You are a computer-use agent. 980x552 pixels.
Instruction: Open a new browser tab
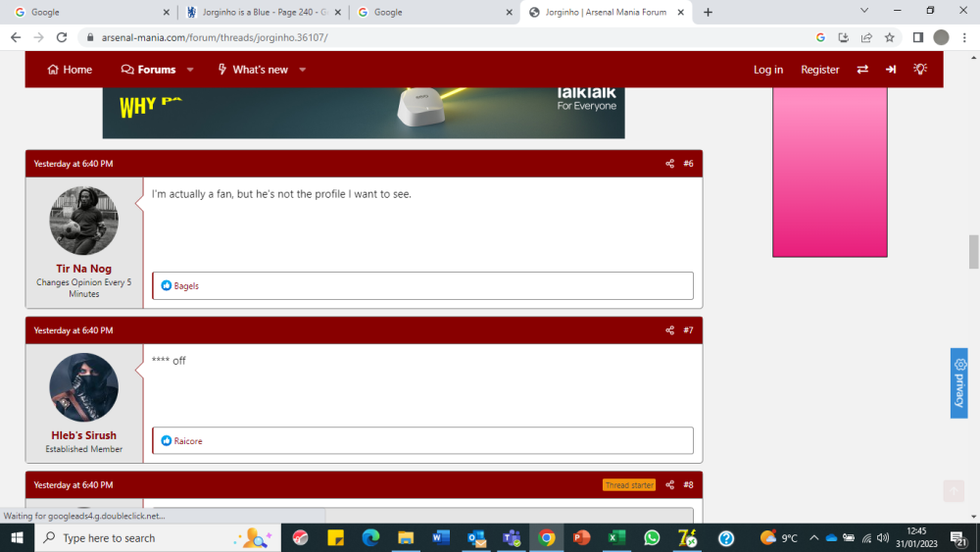pyautogui.click(x=708, y=12)
